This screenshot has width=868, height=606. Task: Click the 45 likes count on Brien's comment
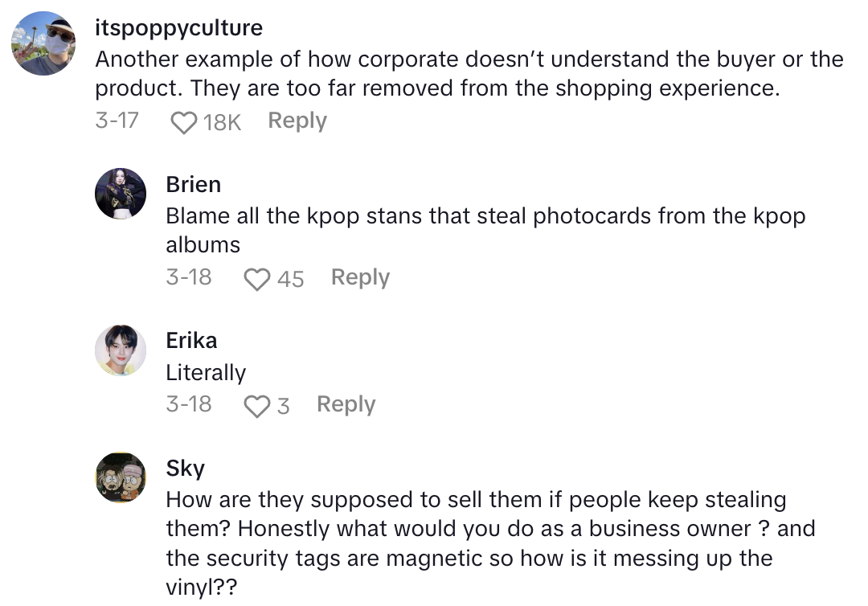point(290,279)
